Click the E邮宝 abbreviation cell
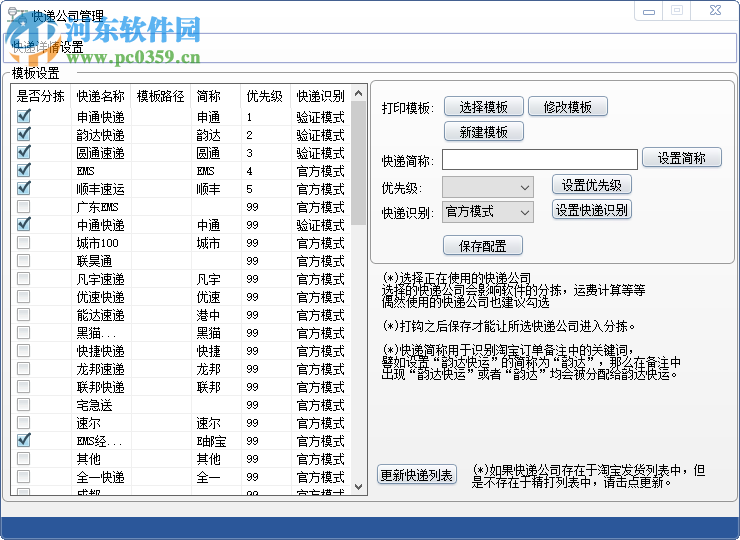The image size is (740, 540). pos(211,441)
